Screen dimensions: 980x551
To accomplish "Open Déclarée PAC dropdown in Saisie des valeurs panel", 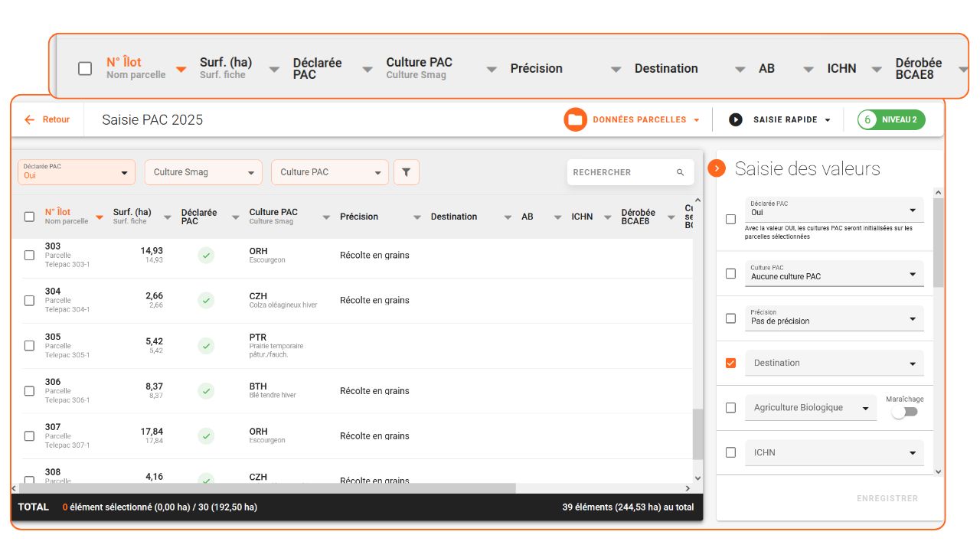I will coord(835,210).
